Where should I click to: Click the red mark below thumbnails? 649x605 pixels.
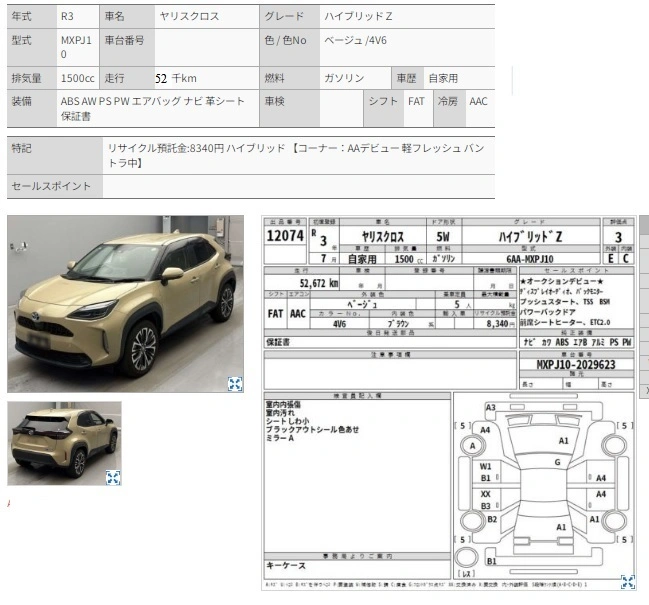pos(9,503)
